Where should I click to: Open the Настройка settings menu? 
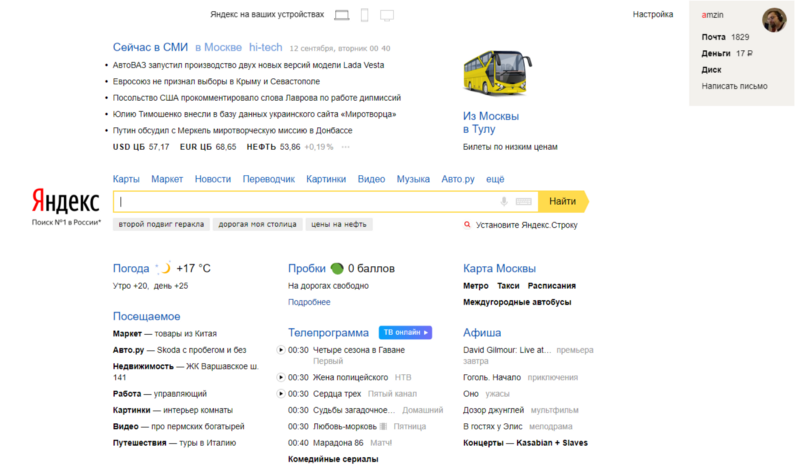tap(653, 14)
